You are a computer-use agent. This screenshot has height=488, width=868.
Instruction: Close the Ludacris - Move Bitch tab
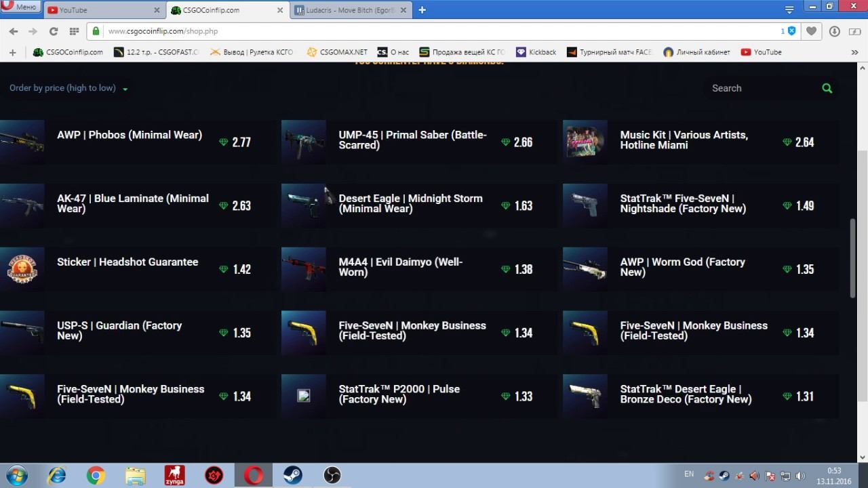pos(402,10)
